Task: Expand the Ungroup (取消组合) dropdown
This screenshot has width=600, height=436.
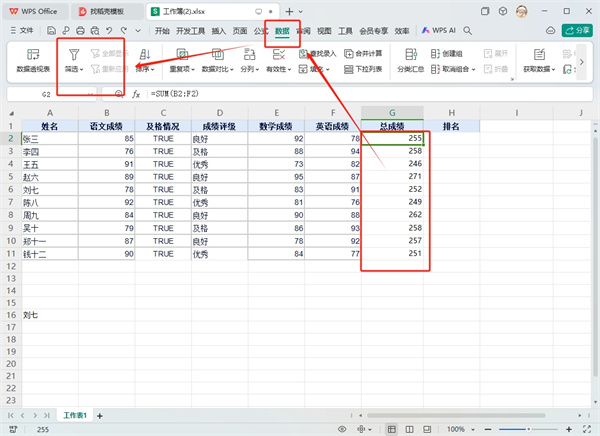Action: [473, 70]
